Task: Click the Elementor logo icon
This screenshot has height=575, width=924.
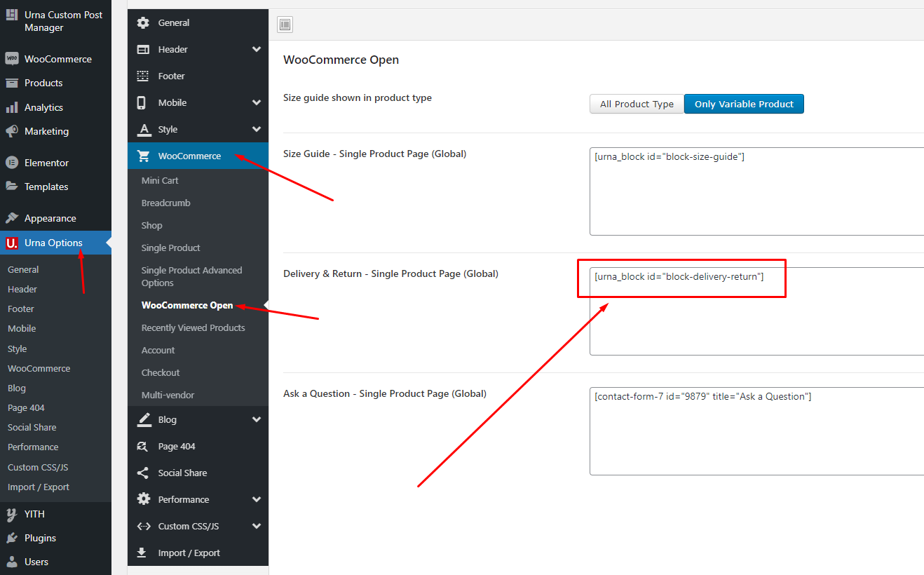Action: point(11,163)
